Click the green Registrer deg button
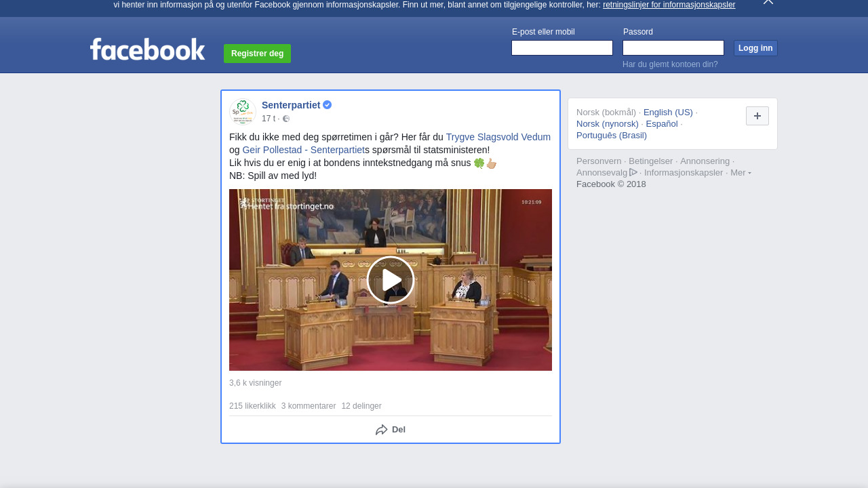868x488 pixels. 257,54
